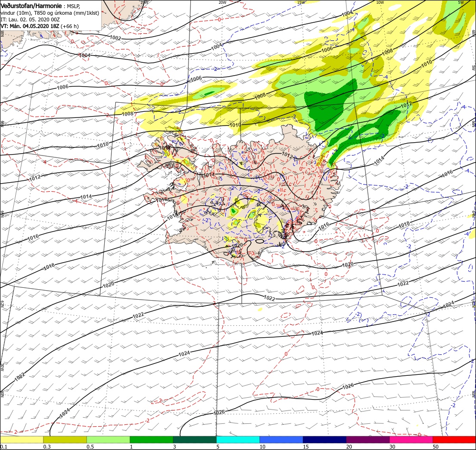
Task: Select the pink 30–50 legend swatch
Action: click(411, 440)
